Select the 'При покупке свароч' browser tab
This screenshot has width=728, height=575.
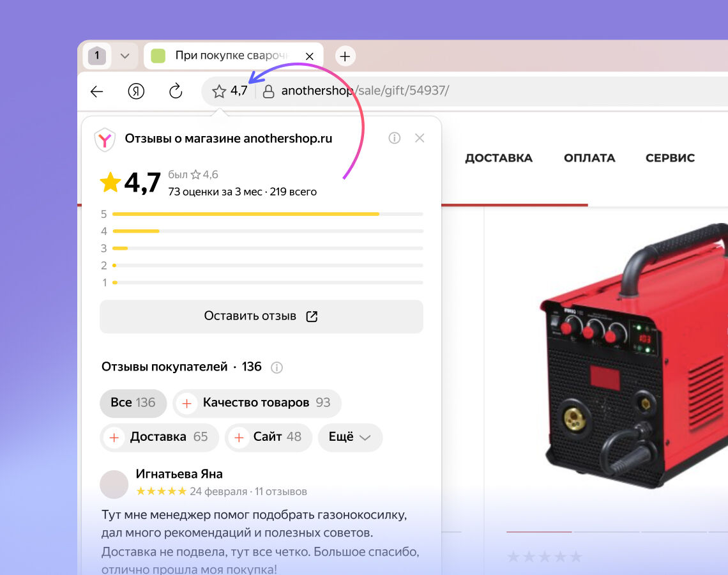[234, 56]
